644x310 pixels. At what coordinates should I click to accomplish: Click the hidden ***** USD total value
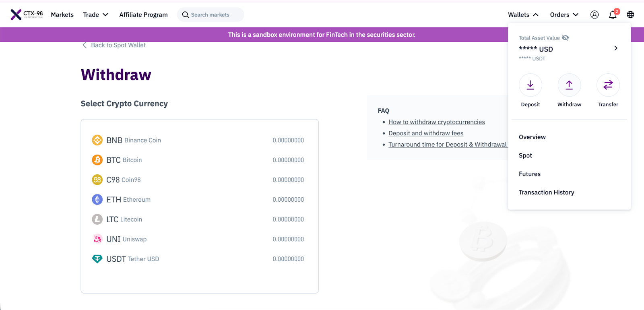point(536,49)
